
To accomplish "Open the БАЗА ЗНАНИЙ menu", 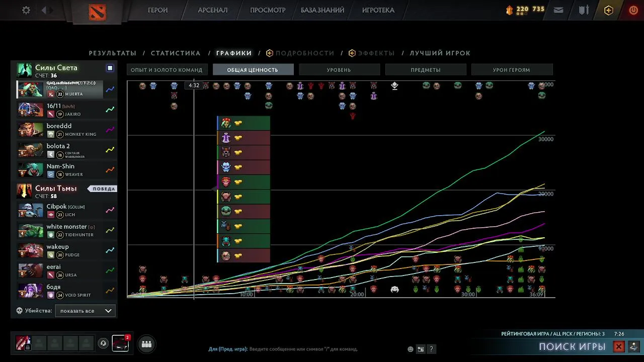I will [x=323, y=10].
